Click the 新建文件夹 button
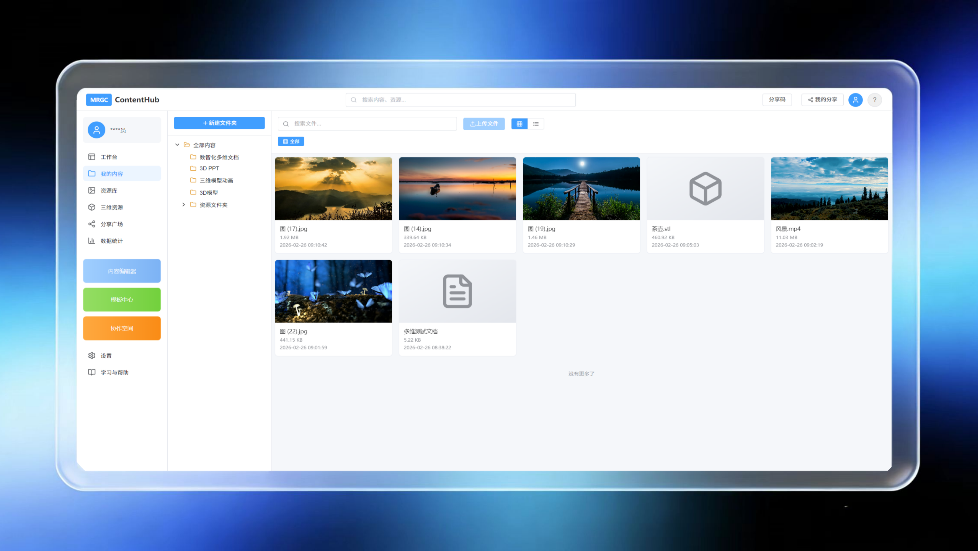This screenshot has width=980, height=551. pos(220,123)
